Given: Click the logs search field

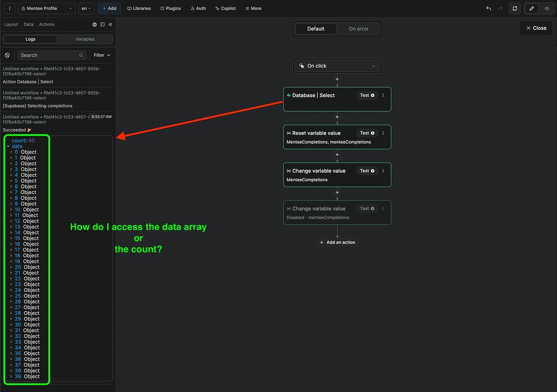Looking at the screenshot, I should pos(51,55).
